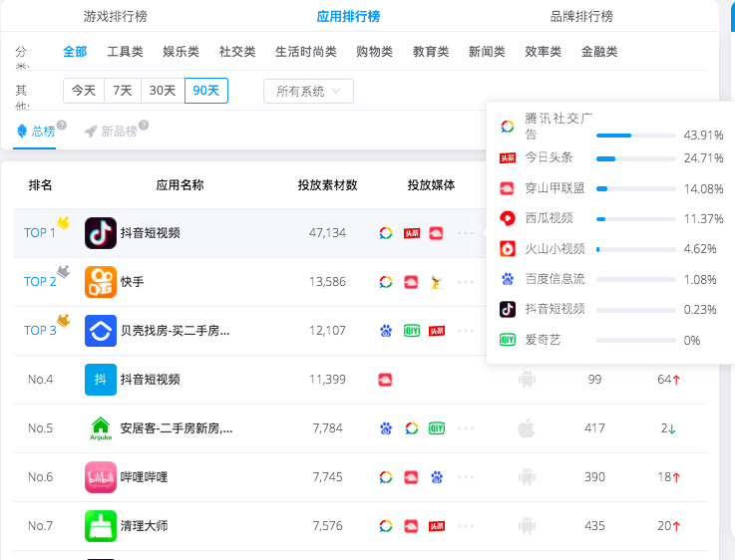Click help icon next to 新品榜
735x560 pixels.
(144, 125)
